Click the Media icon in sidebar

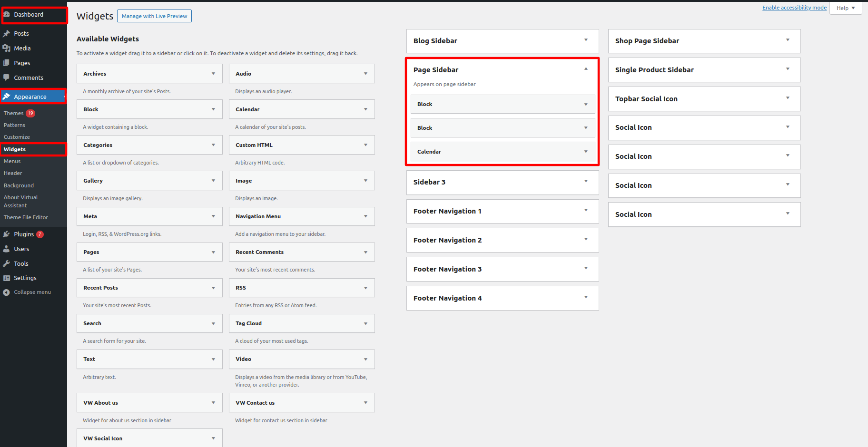click(x=7, y=48)
